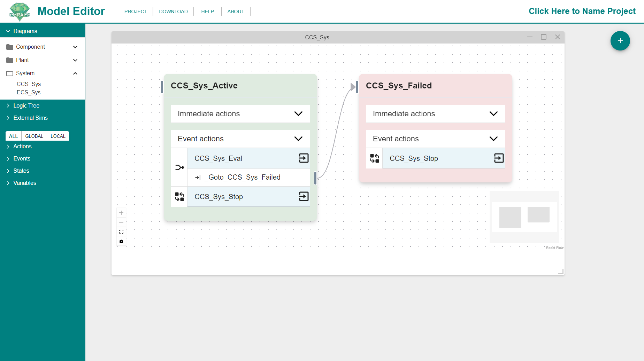Screen dimensions: 644x361
Task: Collapse Event actions in CCS_Sys_Active
Action: point(298,139)
